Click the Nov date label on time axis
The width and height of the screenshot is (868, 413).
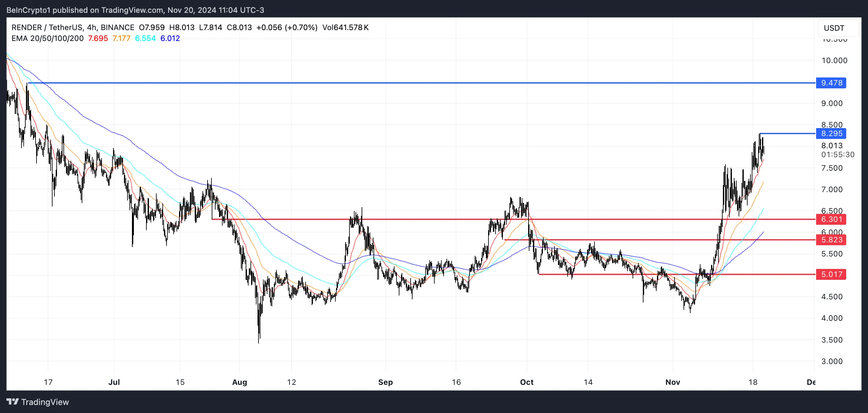[x=673, y=382]
